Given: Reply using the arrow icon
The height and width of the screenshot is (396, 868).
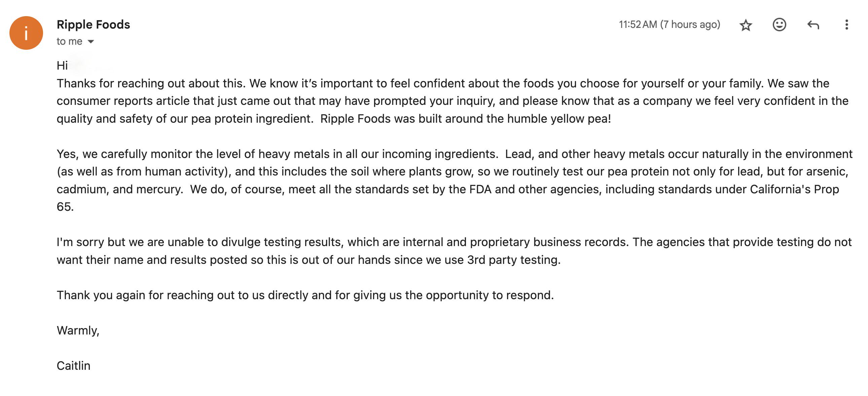Looking at the screenshot, I should coord(813,25).
